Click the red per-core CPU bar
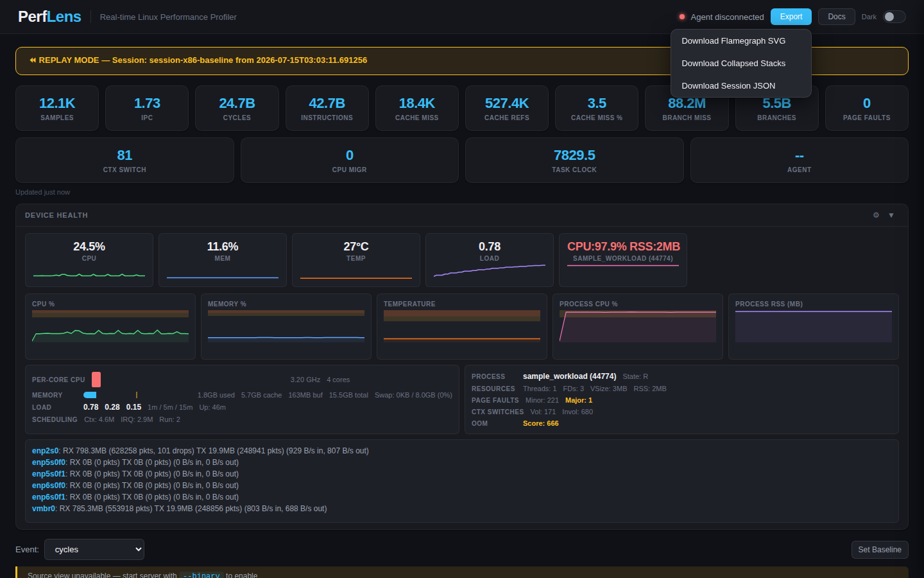Image resolution: width=924 pixels, height=578 pixels. (x=96, y=380)
